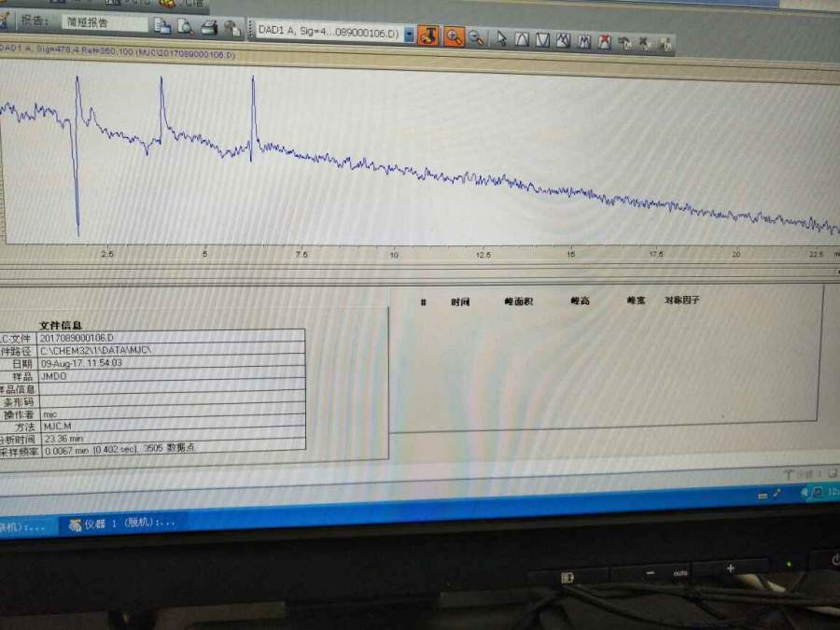Open the DAD1 A signal selection dropdown
840x630 pixels.
click(x=410, y=35)
